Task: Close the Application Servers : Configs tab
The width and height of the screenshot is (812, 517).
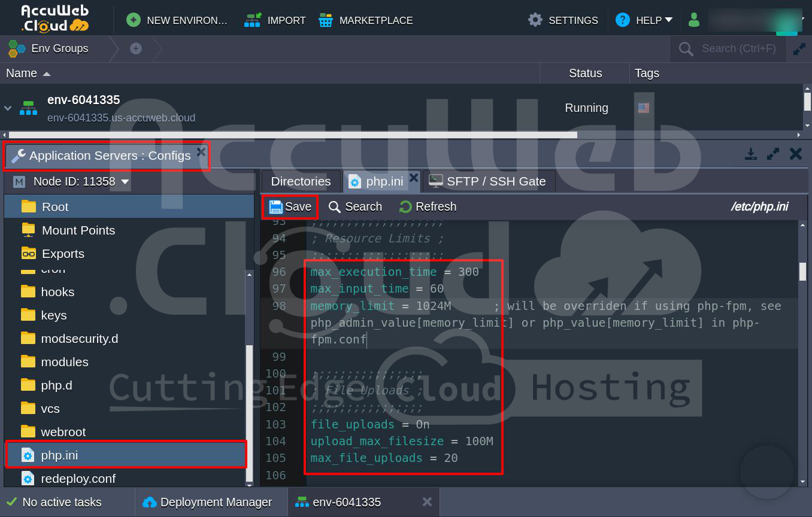Action: point(201,151)
